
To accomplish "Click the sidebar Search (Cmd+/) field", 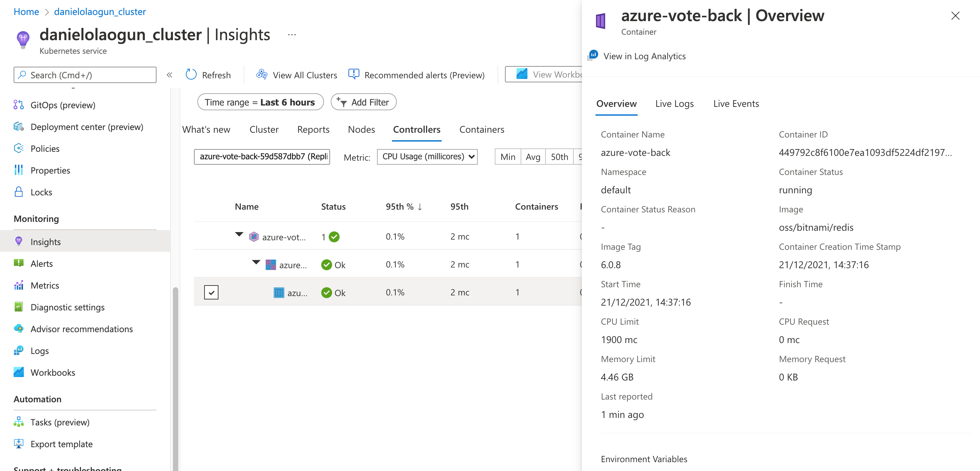I will coord(85,75).
